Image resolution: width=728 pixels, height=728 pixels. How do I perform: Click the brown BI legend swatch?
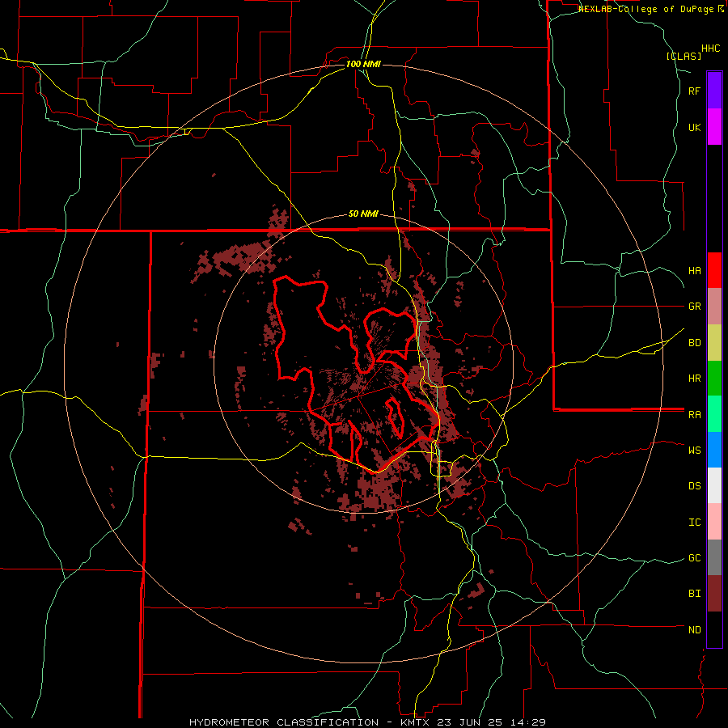click(714, 594)
